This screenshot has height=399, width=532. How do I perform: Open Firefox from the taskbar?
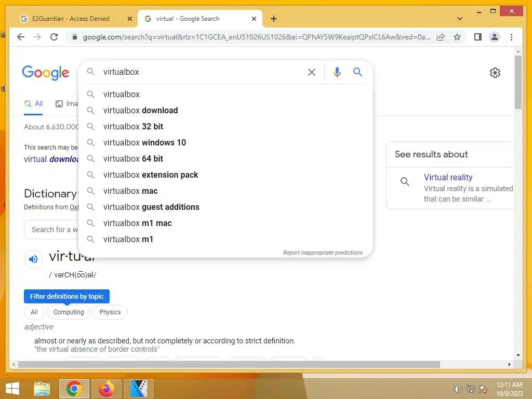pos(106,389)
